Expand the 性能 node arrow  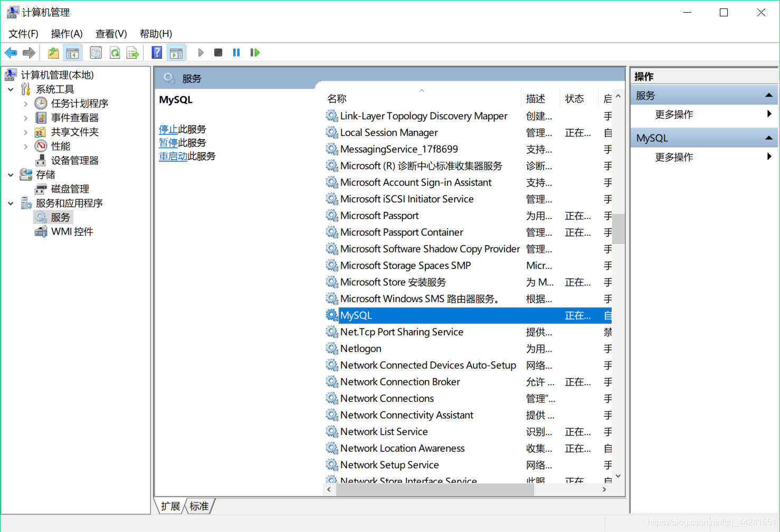coord(26,147)
